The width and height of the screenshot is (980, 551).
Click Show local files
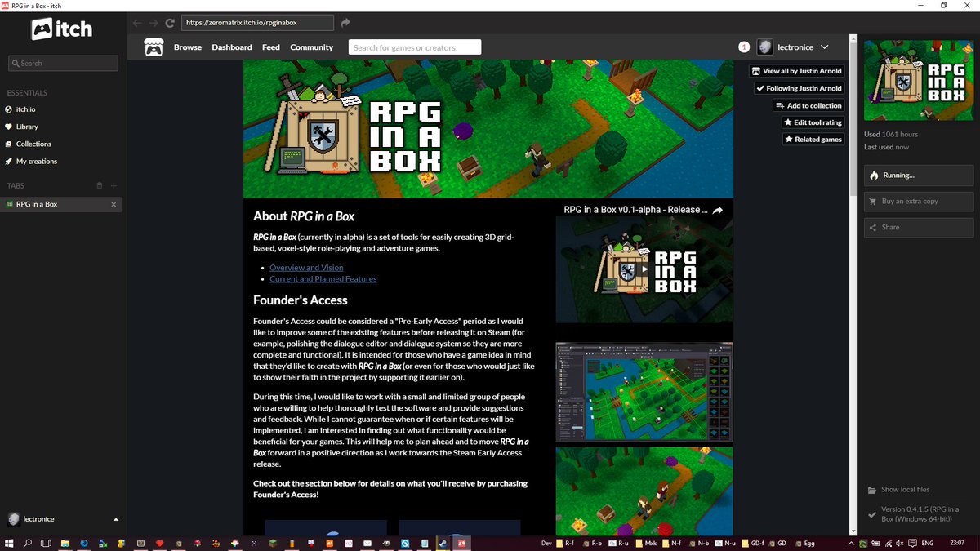click(898, 490)
